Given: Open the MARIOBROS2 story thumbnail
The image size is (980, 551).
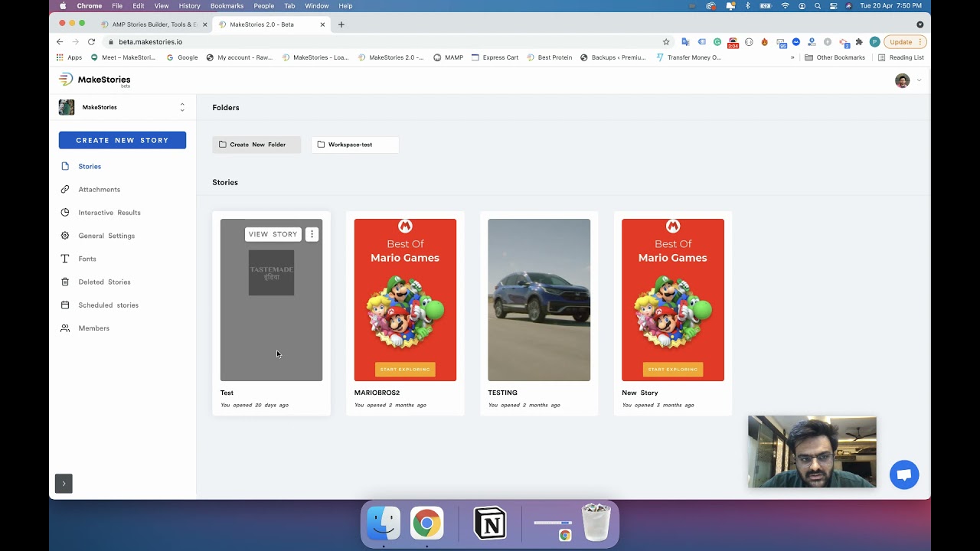Looking at the screenshot, I should pyautogui.click(x=405, y=300).
